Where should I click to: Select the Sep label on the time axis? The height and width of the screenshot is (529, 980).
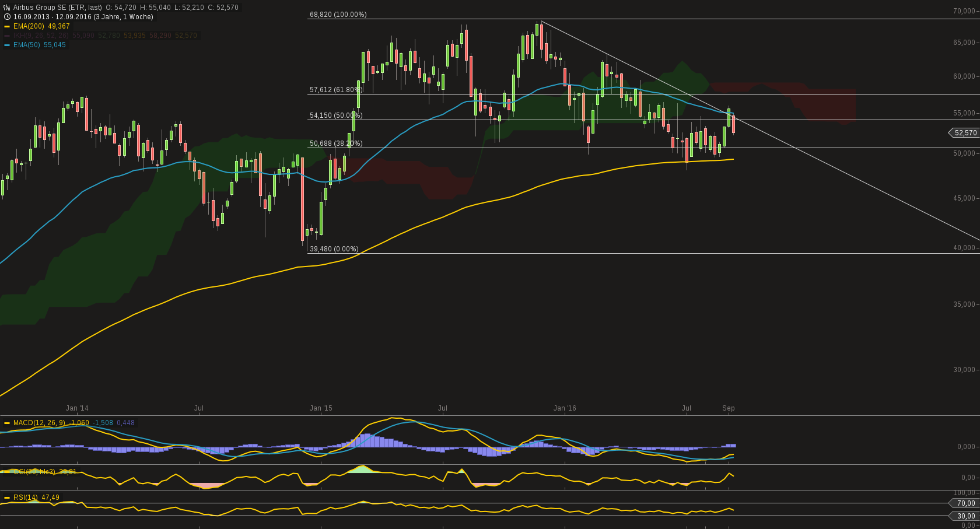coord(729,408)
